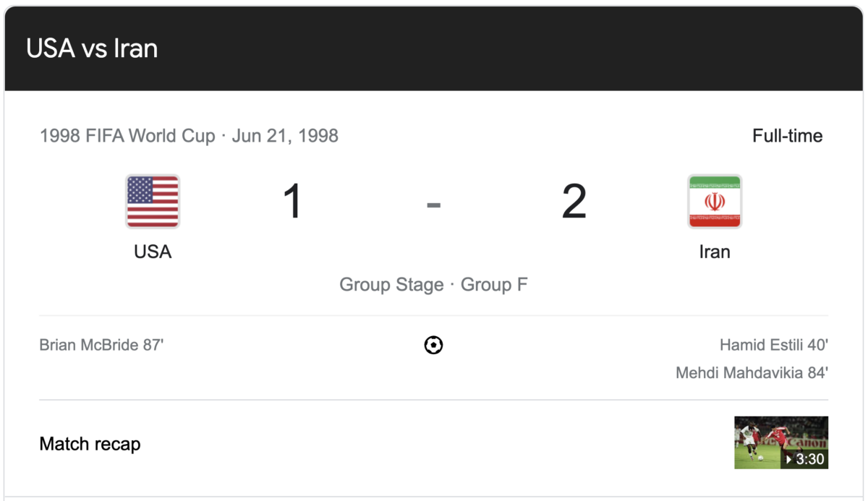This screenshot has height=501, width=868.
Task: Click the Iran team name
Action: 715,252
